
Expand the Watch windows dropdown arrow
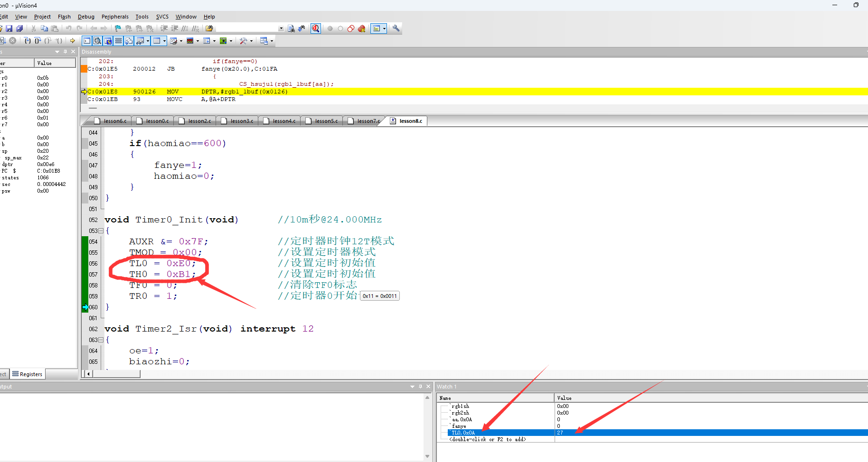(148, 41)
